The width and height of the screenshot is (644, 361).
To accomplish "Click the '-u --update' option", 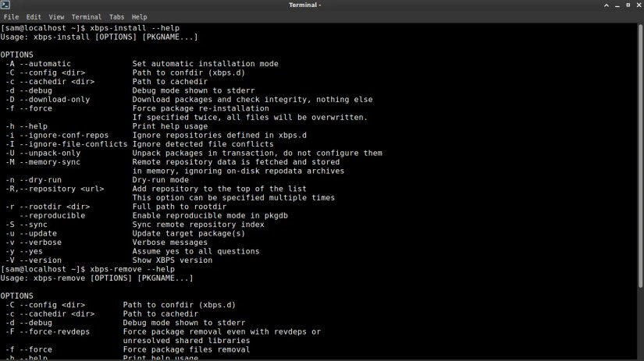I will click(x=30, y=233).
